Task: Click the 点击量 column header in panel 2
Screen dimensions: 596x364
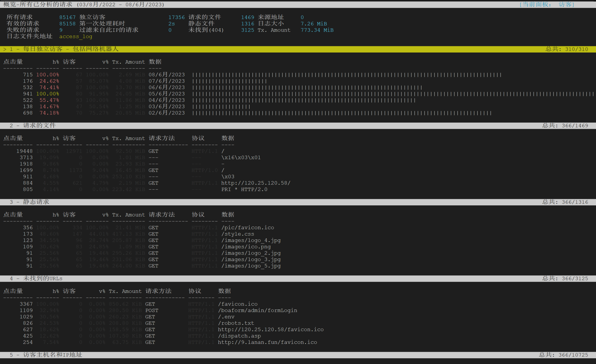Action: 13,138
